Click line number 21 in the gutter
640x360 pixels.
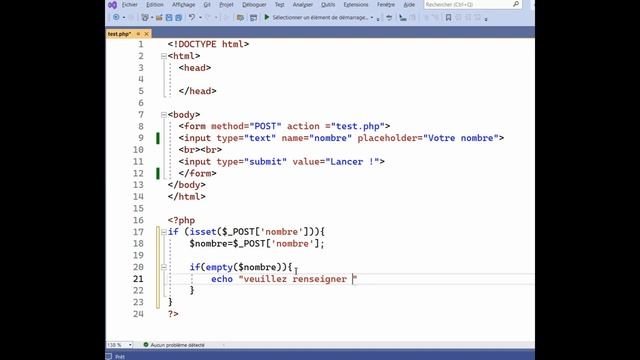pos(138,279)
